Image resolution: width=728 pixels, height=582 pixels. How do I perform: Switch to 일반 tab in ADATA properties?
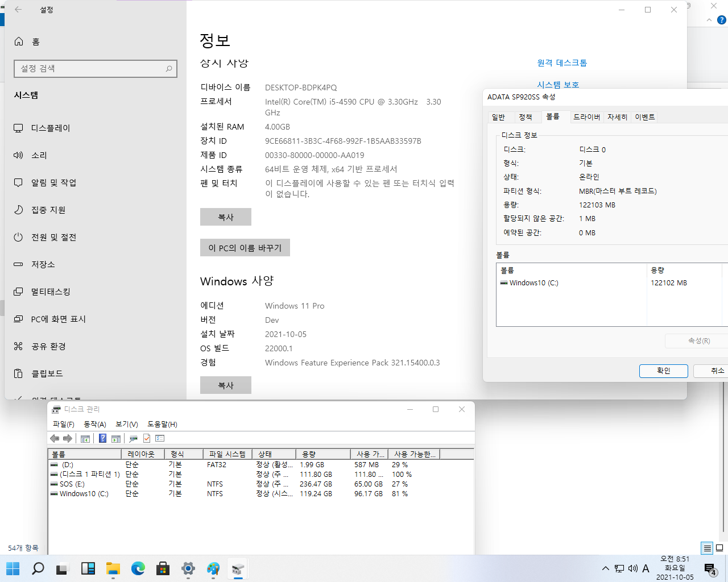tap(498, 117)
